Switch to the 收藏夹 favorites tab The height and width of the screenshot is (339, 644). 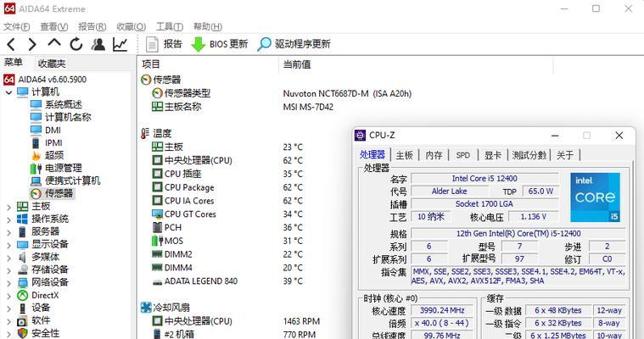click(52, 64)
